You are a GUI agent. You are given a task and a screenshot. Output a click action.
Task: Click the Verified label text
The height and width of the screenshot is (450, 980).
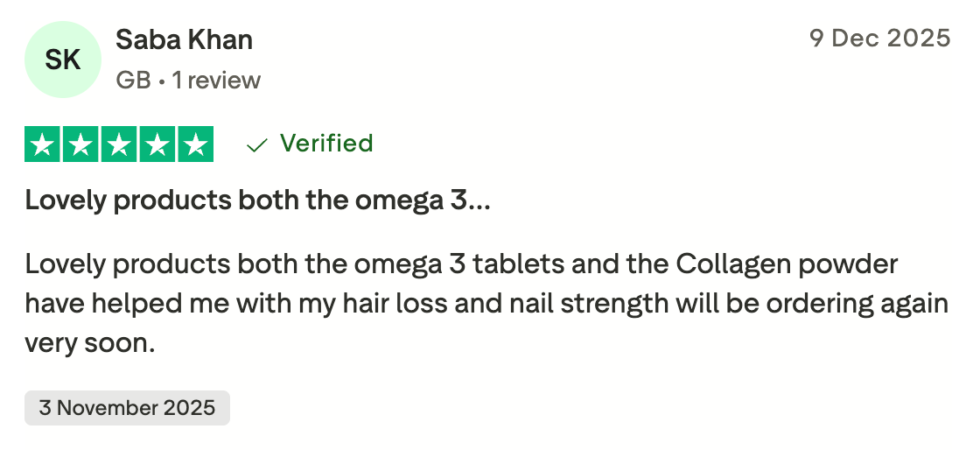point(326,144)
